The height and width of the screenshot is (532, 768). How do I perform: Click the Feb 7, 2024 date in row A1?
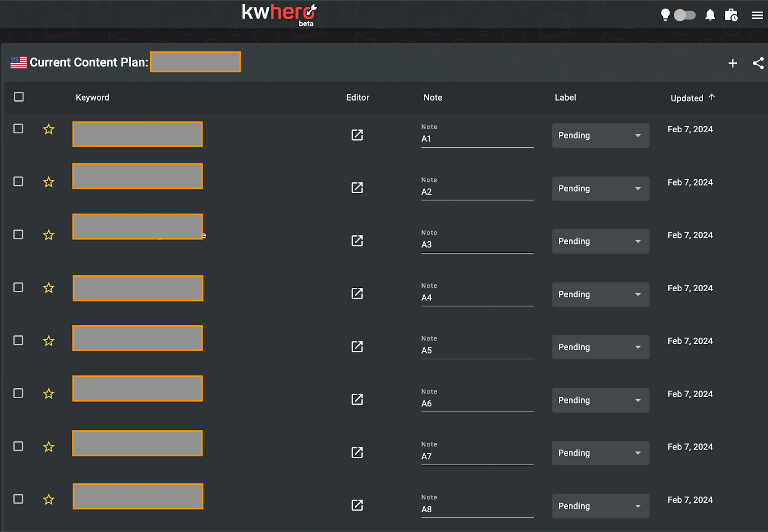(x=690, y=129)
